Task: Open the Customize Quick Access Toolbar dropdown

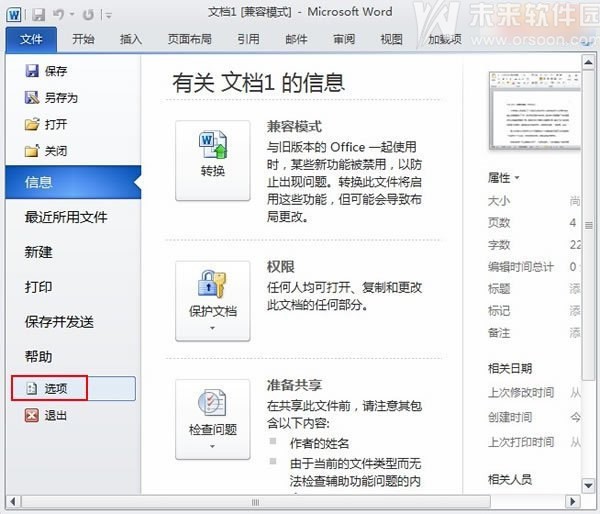Action: 108,16
